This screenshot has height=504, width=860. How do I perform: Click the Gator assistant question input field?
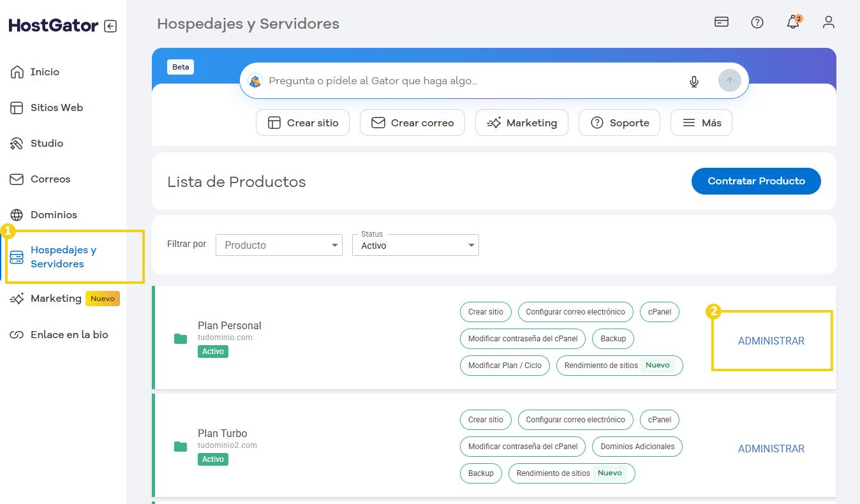472,81
